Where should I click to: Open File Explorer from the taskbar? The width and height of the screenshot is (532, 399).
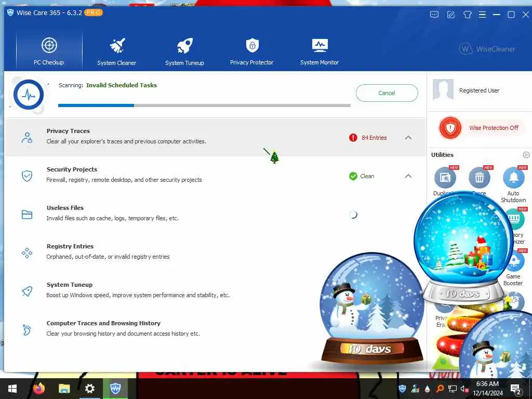64,389
